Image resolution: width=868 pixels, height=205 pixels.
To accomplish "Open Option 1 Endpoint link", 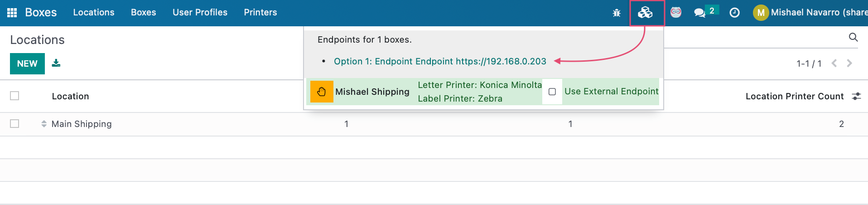I will click(x=440, y=61).
